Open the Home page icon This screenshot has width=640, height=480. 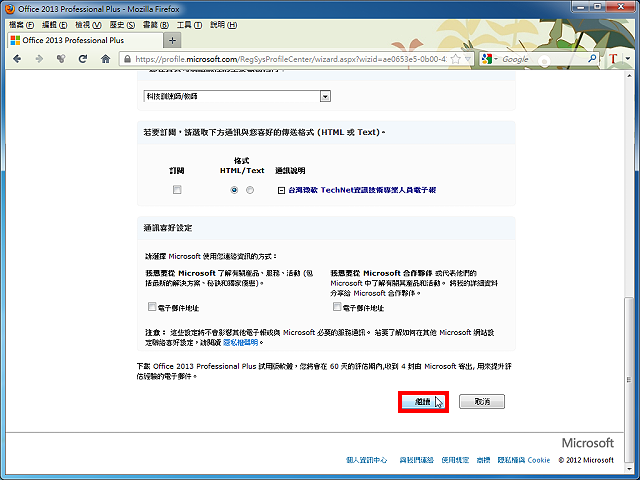pyautogui.click(x=105, y=59)
